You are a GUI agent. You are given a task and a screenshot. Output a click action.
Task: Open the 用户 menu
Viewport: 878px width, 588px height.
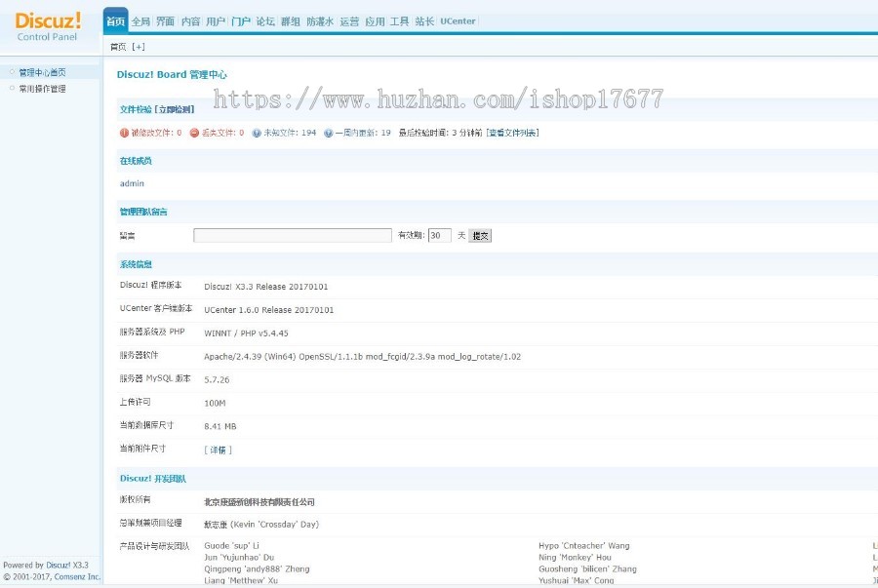(216, 21)
